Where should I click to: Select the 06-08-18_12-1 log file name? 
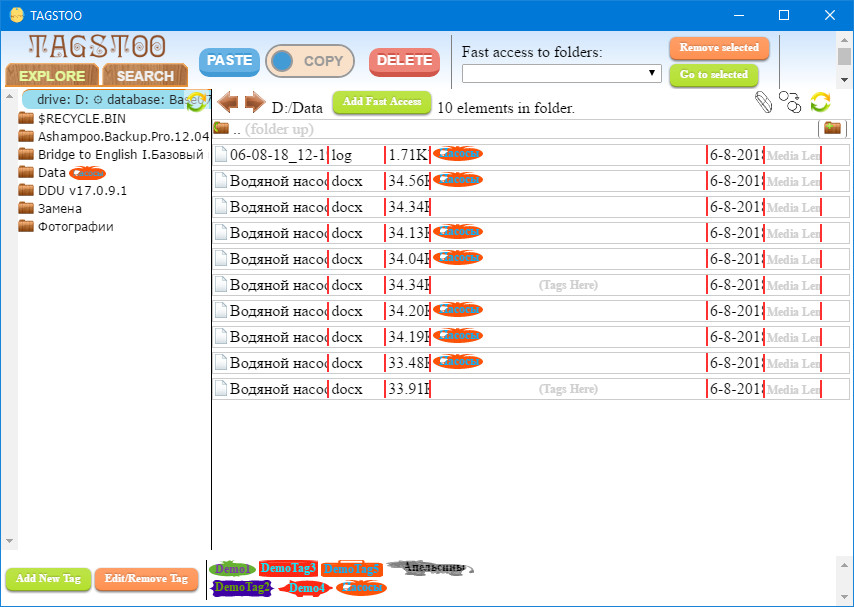tap(277, 155)
